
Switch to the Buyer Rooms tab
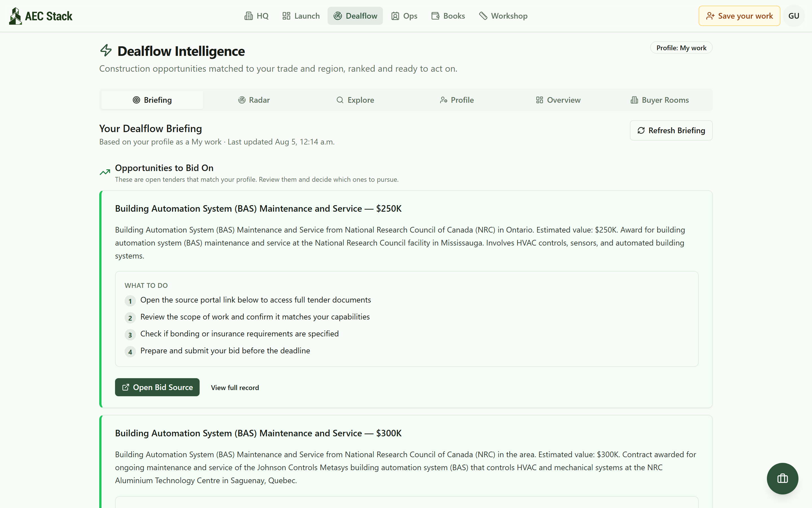pyautogui.click(x=659, y=100)
